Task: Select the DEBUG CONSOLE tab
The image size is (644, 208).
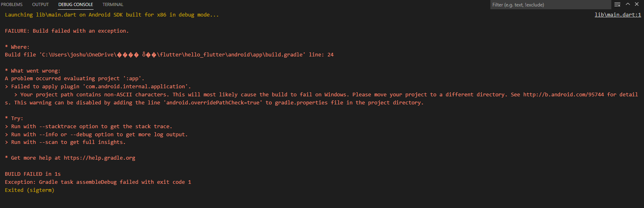Action: click(75, 4)
